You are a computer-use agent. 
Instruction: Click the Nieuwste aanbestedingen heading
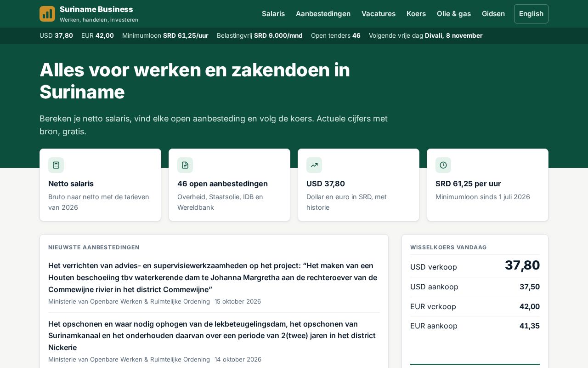click(x=94, y=247)
